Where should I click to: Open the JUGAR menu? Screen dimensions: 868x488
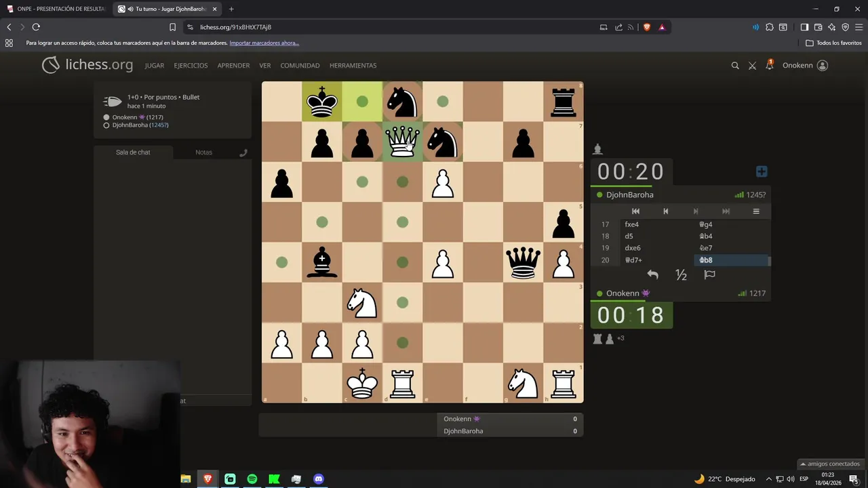coord(155,66)
